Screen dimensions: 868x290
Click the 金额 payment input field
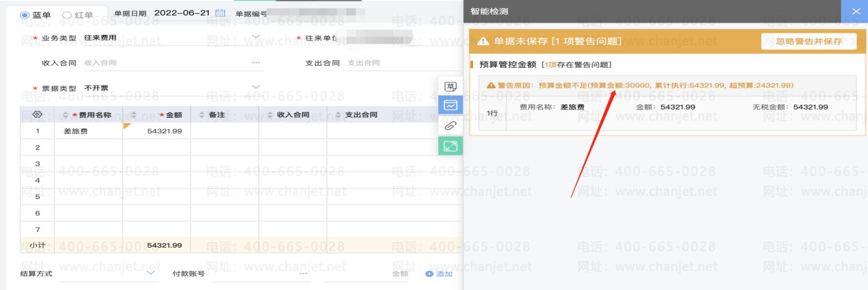368,273
